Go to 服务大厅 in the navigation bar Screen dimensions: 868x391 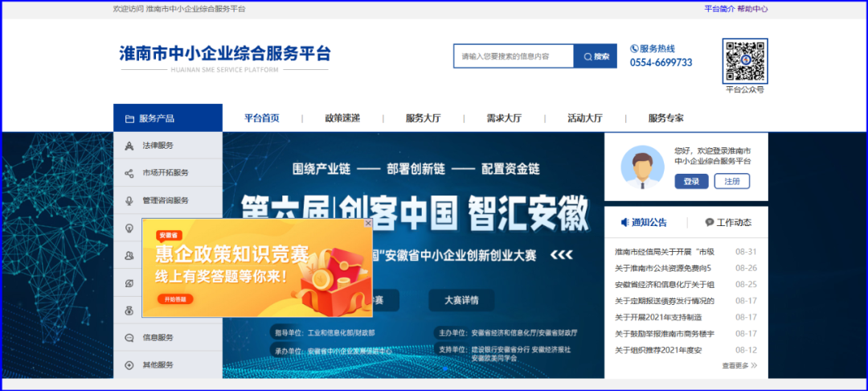click(x=424, y=118)
